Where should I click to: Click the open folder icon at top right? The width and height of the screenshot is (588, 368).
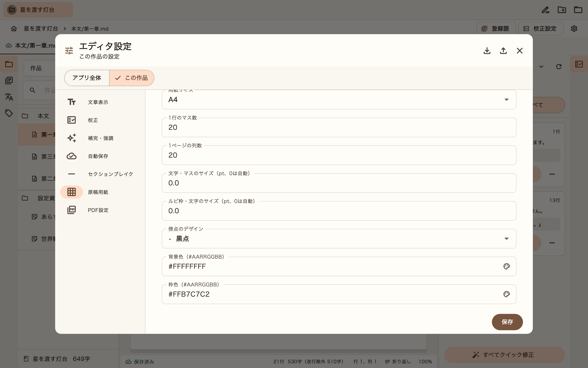578,10
